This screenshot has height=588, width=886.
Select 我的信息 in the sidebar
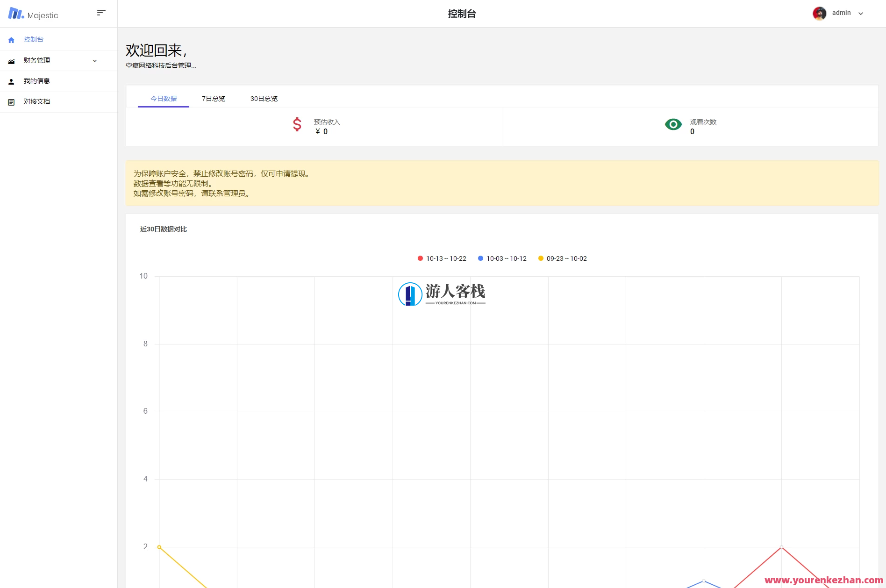(38, 81)
